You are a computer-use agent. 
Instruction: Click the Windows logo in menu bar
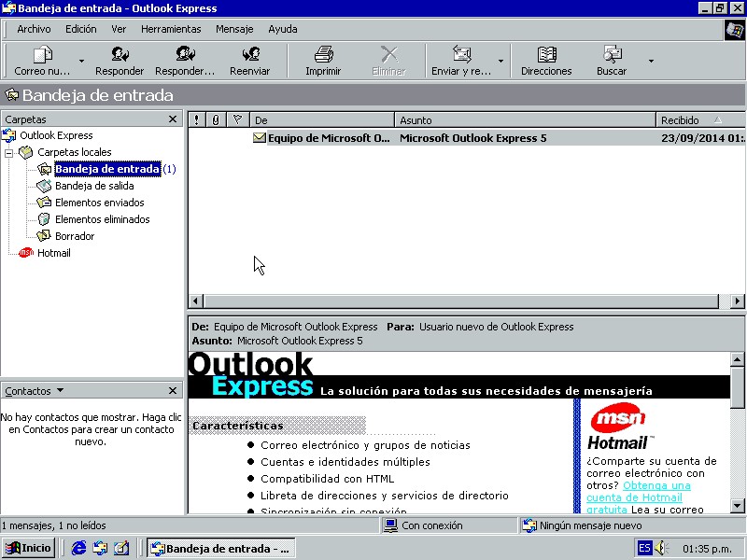(x=735, y=30)
